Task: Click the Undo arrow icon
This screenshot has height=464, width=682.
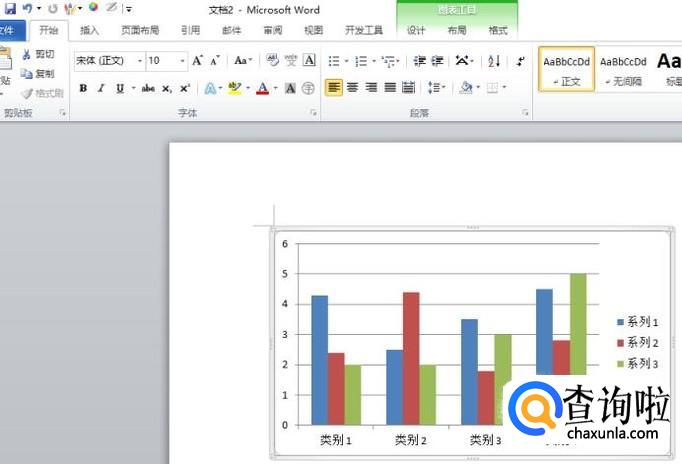Action: [x=27, y=8]
